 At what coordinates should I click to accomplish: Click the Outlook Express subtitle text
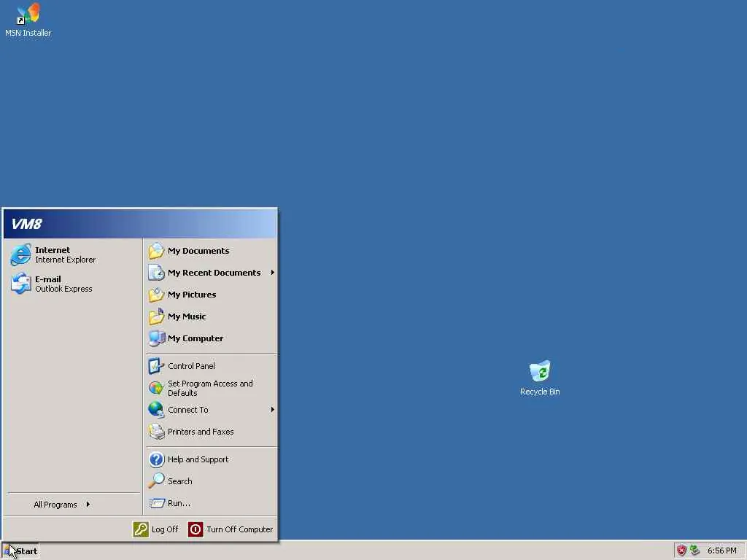point(63,289)
